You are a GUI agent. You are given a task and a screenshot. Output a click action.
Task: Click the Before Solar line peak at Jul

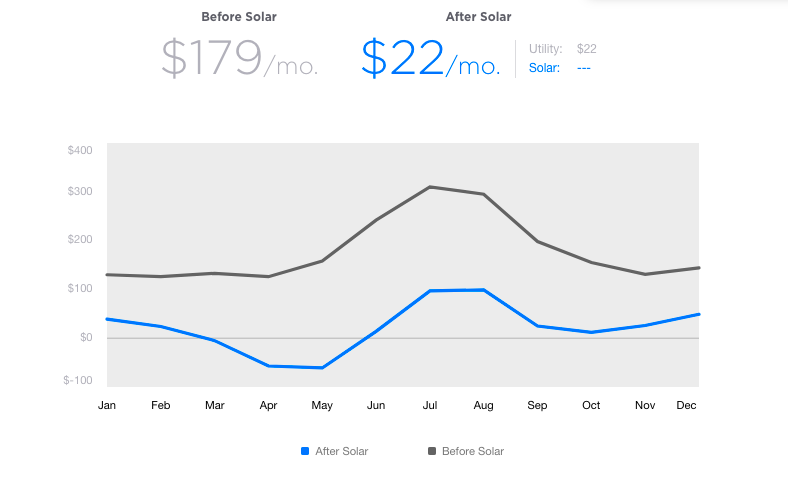tap(430, 187)
